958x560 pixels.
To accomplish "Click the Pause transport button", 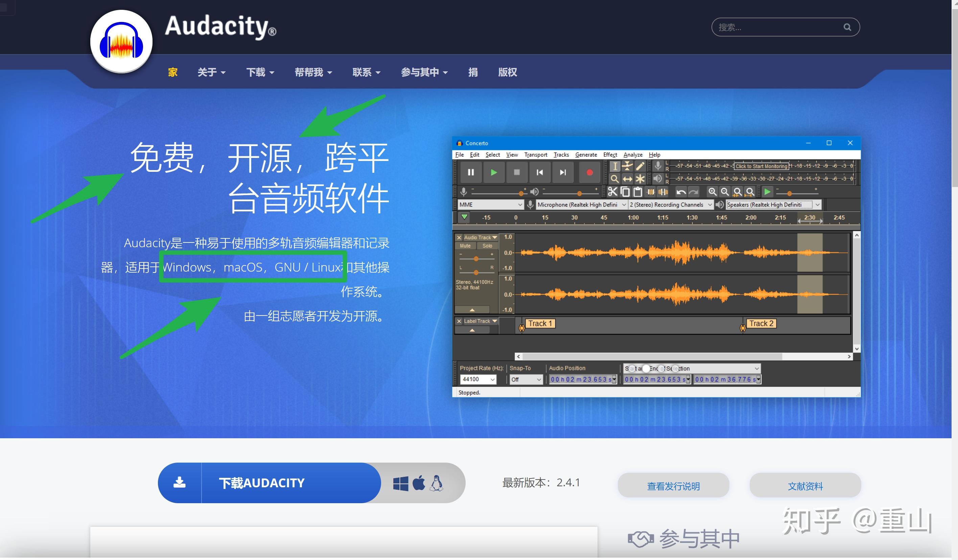I will coord(471,172).
